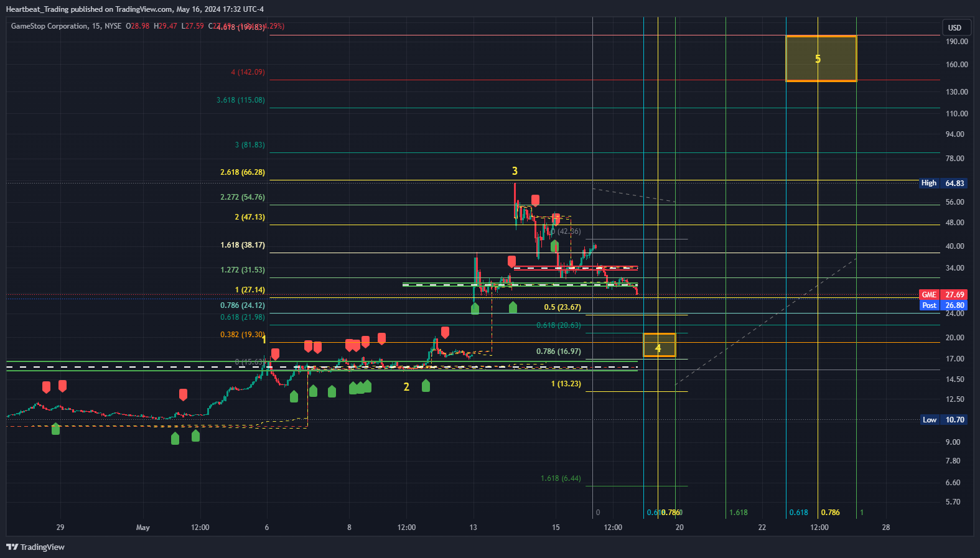
Task: Select the 13 date on the time axis
Action: (x=474, y=528)
